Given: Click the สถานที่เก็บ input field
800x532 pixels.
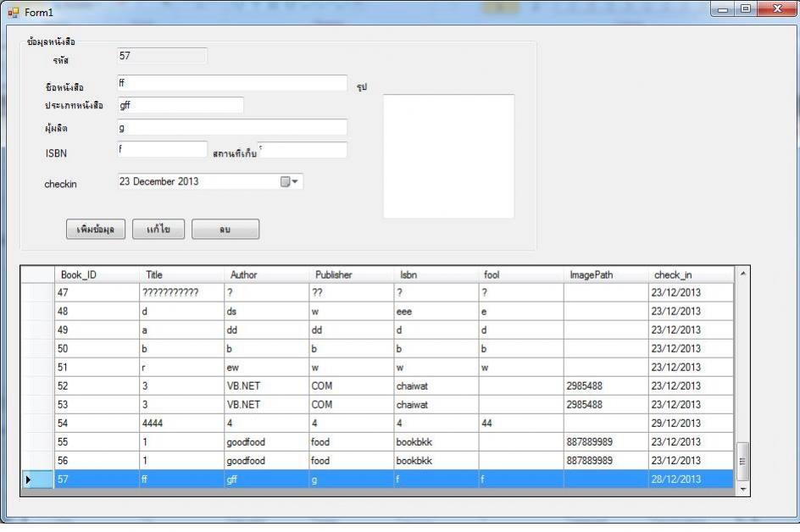Looking at the screenshot, I should [303, 150].
